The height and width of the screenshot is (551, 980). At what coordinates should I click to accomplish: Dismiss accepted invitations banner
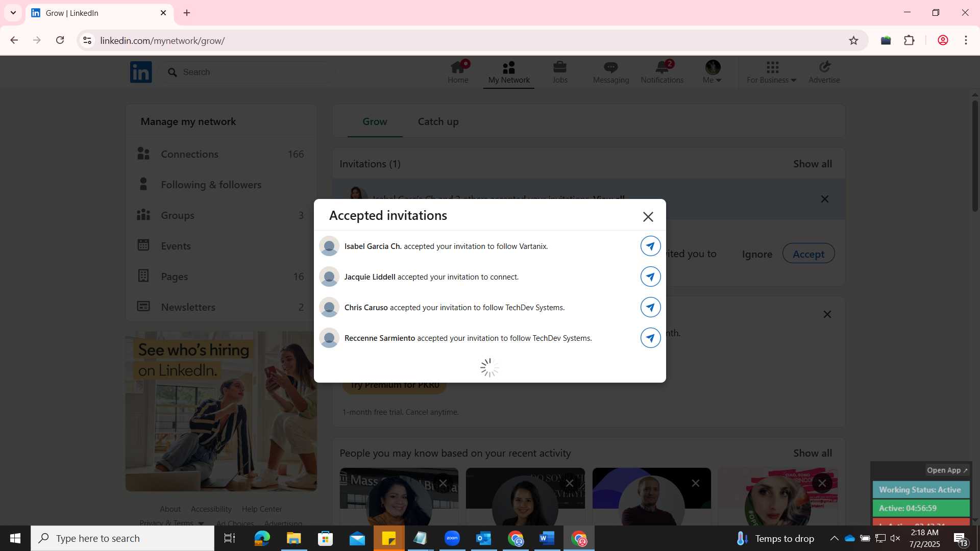click(824, 199)
